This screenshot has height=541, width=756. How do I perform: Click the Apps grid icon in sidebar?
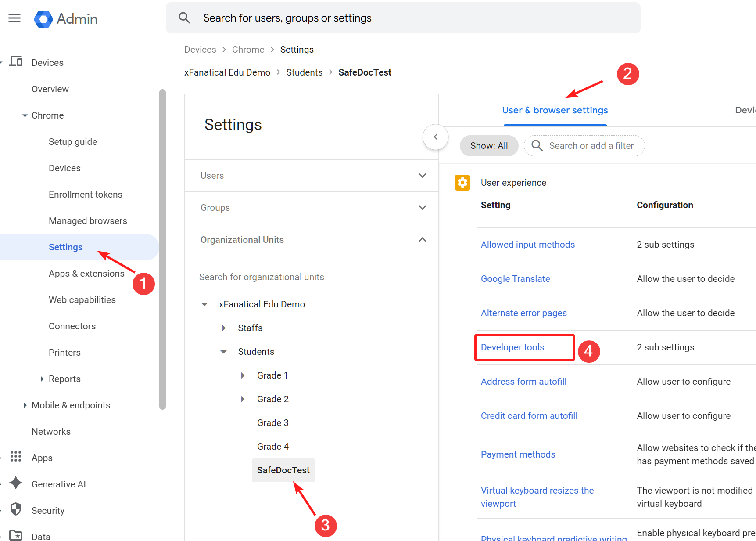tap(16, 457)
